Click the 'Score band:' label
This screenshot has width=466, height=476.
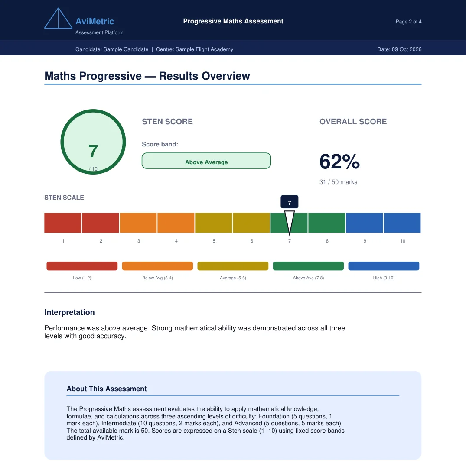160,144
